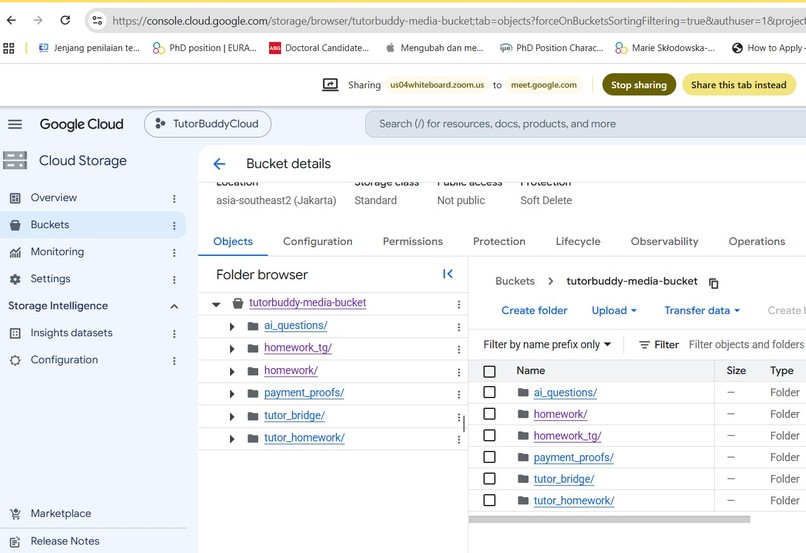Collapse the Storage Intelligence section
This screenshot has width=806, height=553.
(x=174, y=306)
